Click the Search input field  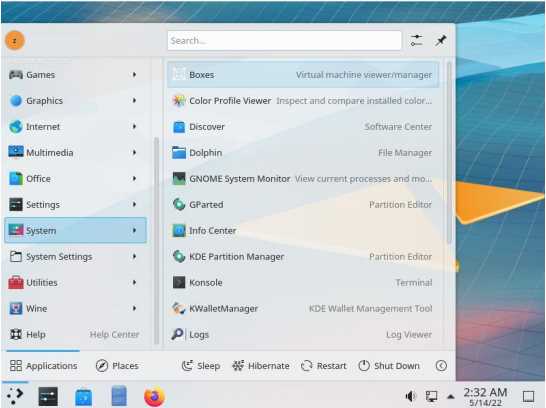[284, 40]
